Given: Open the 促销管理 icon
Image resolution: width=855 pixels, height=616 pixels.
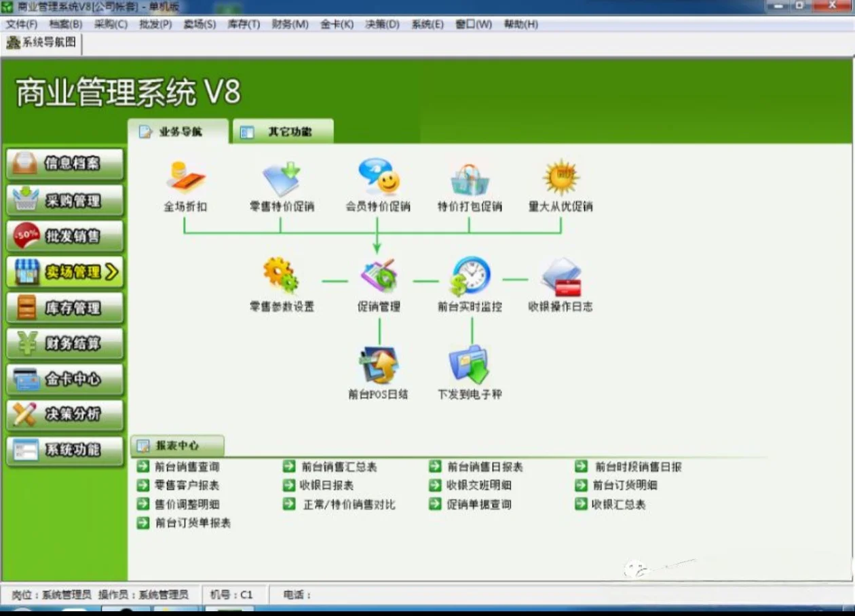Looking at the screenshot, I should click(379, 275).
